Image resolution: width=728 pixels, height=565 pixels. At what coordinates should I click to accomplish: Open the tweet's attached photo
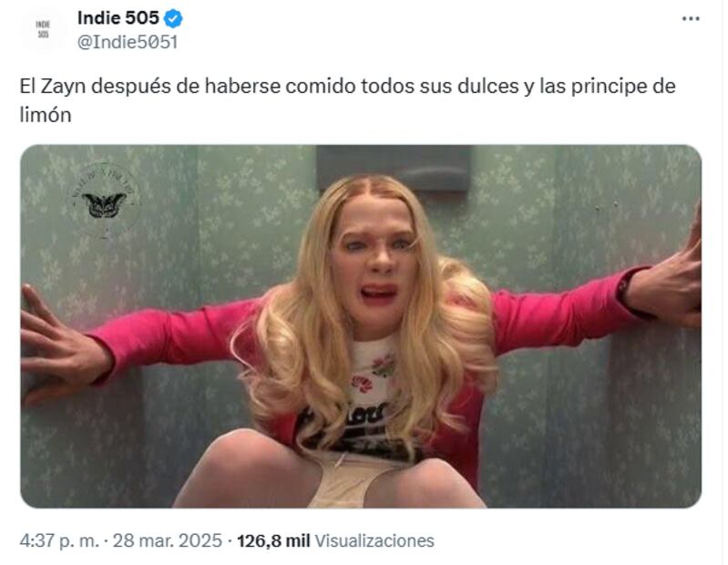[x=361, y=326]
